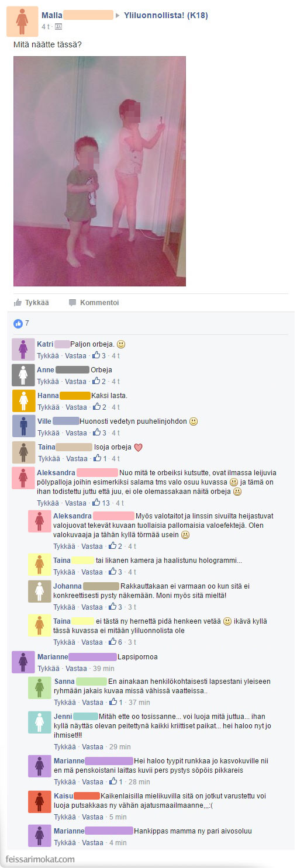297x868 pixels.
Task: Click the Kommentoi speech bubble icon
Action: pyautogui.click(x=72, y=302)
